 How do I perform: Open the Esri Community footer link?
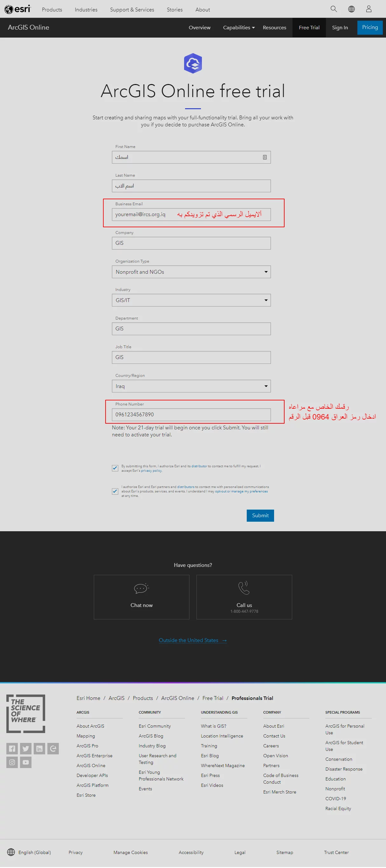tap(155, 726)
